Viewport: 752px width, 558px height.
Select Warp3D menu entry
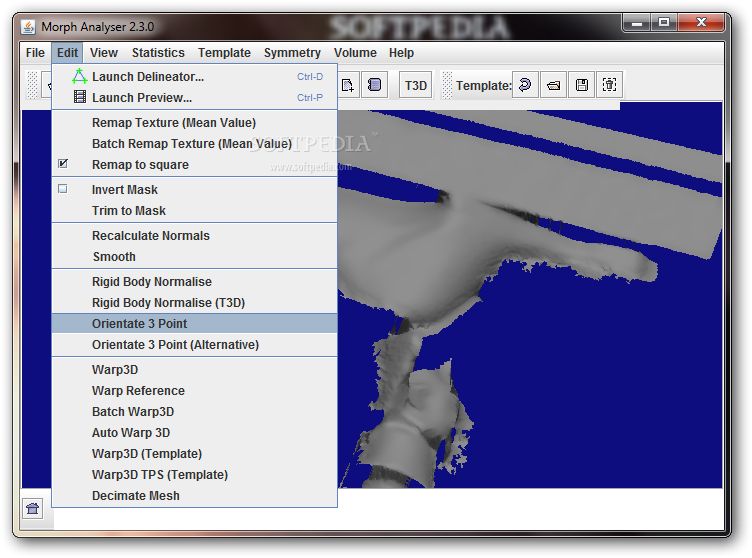[195, 370]
